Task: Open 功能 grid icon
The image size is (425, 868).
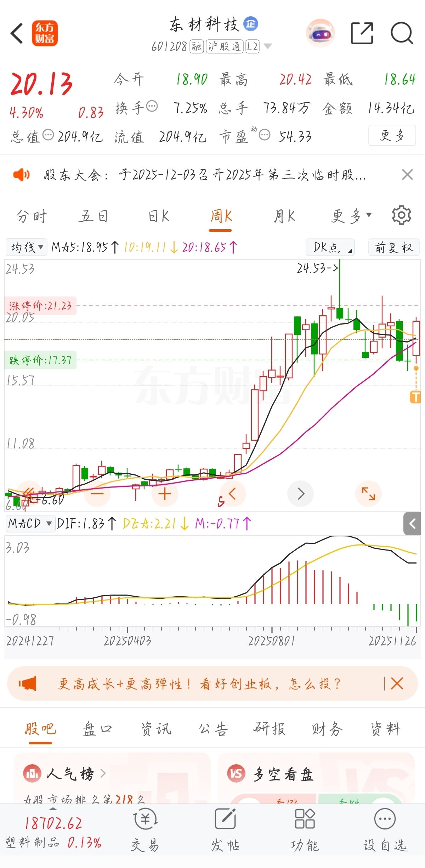Action: (x=305, y=819)
